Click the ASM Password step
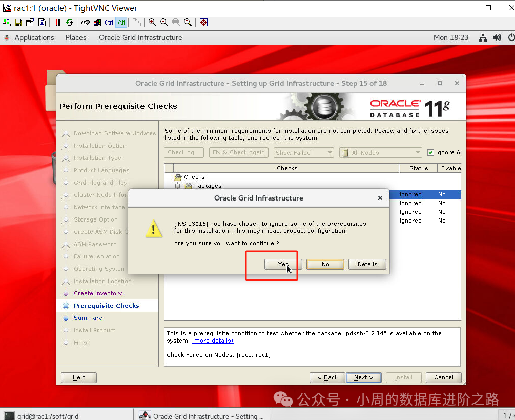The image size is (515, 420). 95,244
